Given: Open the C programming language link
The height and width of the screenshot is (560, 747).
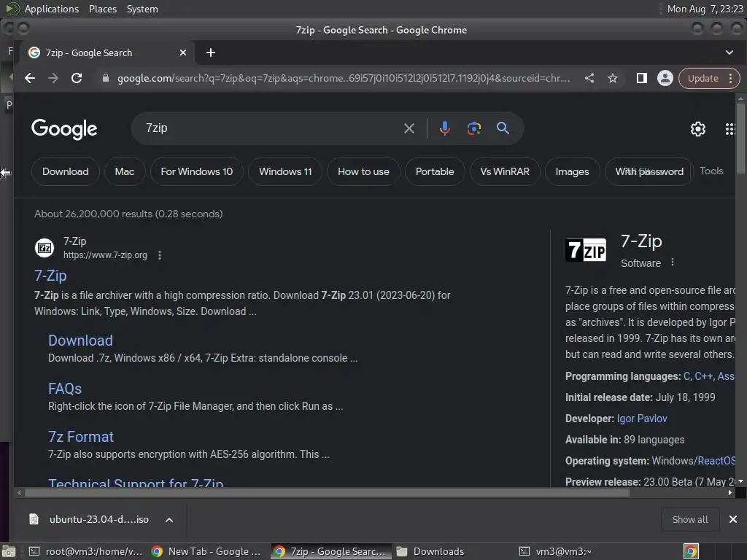Looking at the screenshot, I should point(687,376).
